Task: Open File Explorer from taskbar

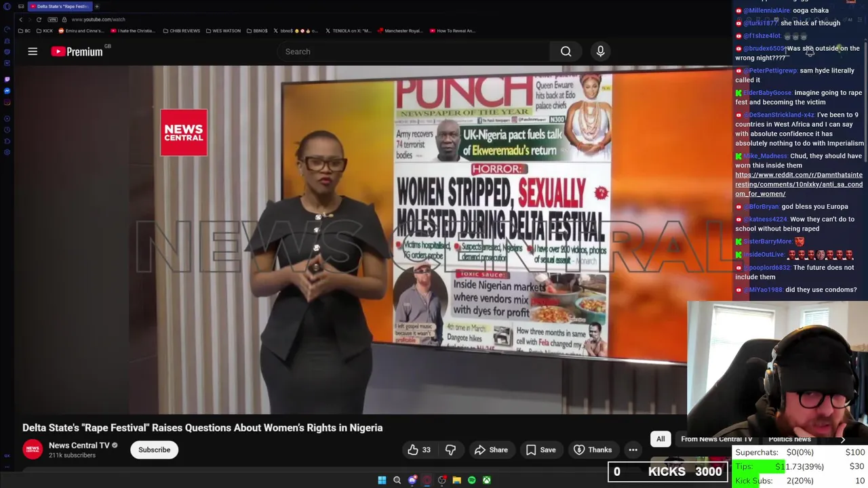Action: [456, 481]
